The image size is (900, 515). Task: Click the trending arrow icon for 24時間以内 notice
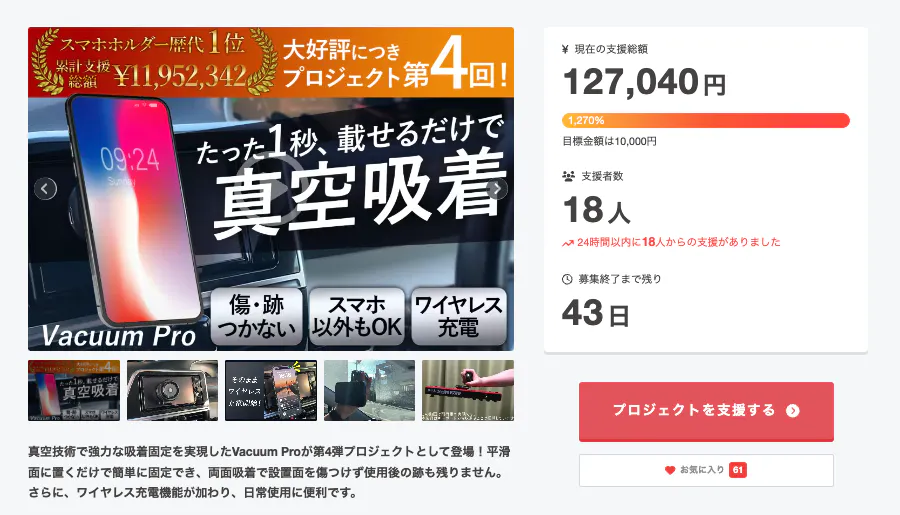pyautogui.click(x=568, y=243)
